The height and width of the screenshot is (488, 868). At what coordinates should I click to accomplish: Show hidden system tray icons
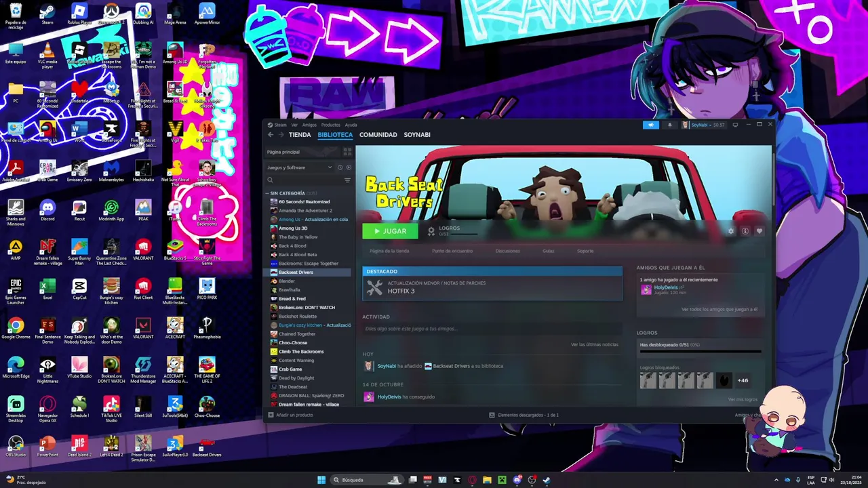click(x=778, y=480)
